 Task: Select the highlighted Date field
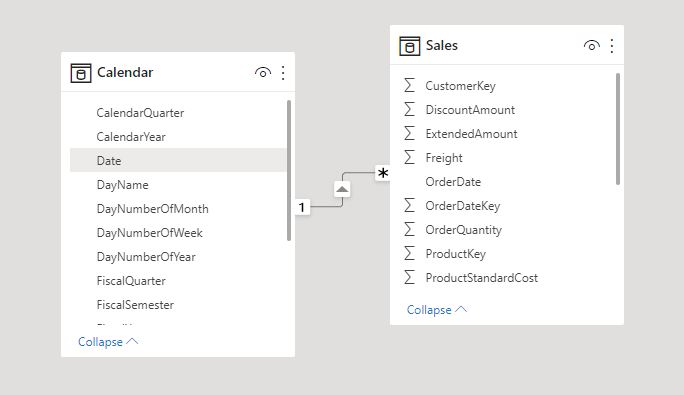pyautogui.click(x=178, y=161)
